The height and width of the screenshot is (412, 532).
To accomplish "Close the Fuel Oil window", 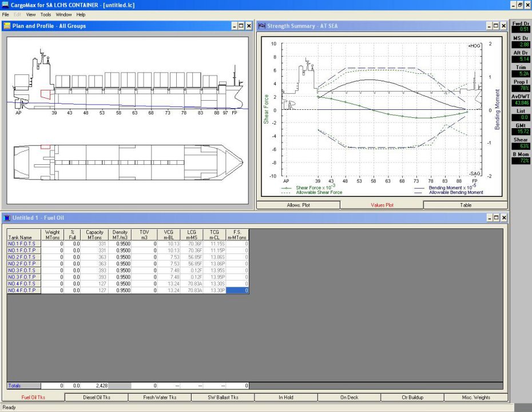I will [x=504, y=218].
